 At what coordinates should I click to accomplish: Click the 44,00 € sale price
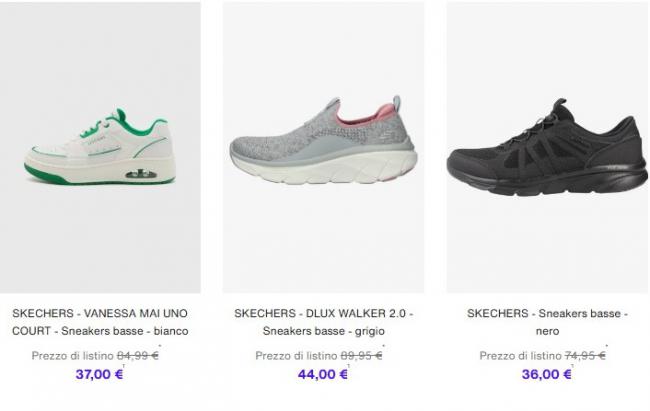(323, 375)
